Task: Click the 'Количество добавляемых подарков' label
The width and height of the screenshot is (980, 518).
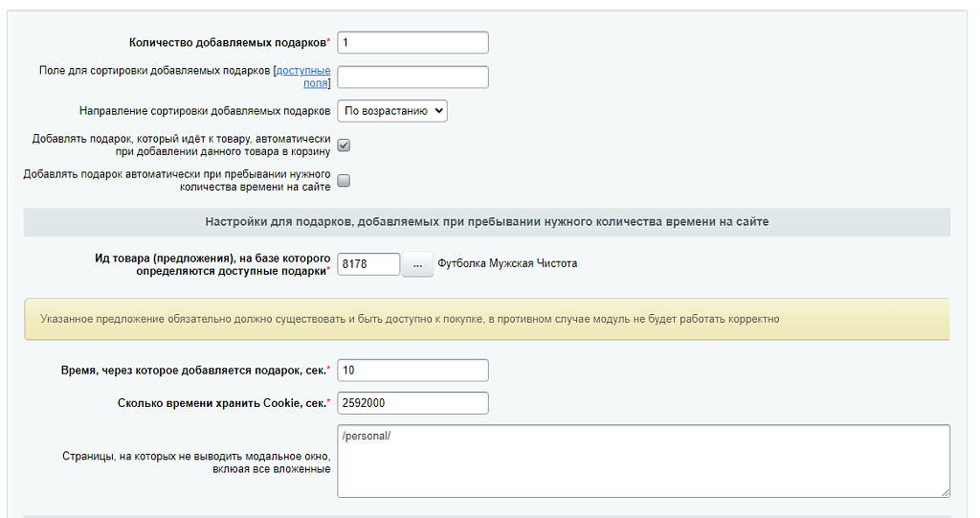Action: tap(228, 43)
